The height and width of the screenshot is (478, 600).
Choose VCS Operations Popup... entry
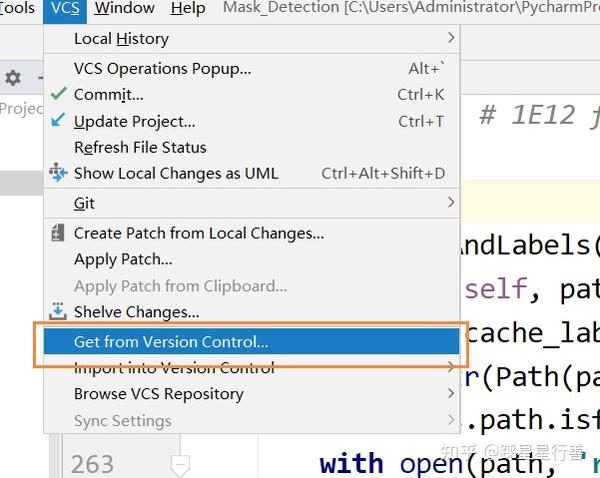(x=163, y=69)
